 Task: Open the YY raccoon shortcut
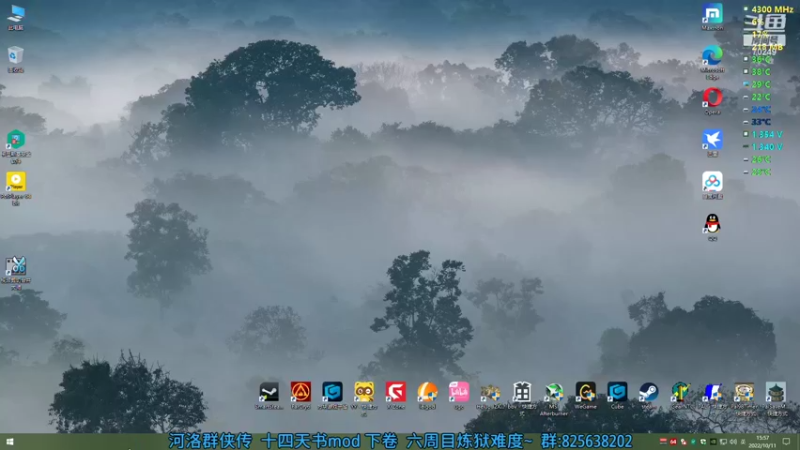point(364,398)
